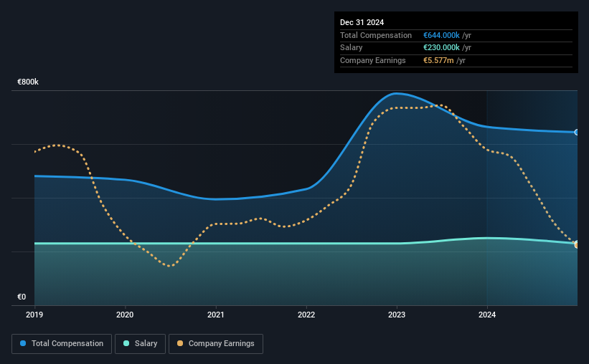
Task: Toggle the Company Earnings legend button
Action: [x=216, y=344]
